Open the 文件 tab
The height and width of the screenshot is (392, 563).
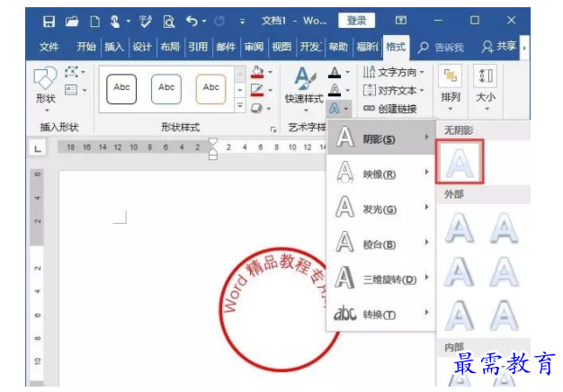pyautogui.click(x=49, y=47)
